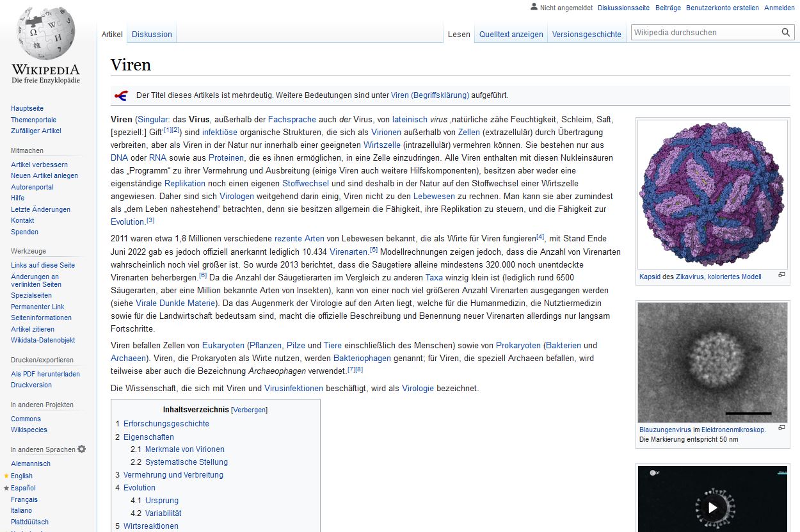Enlarge the Zikavirus capsid image icon
800x532 pixels.
coord(781,275)
